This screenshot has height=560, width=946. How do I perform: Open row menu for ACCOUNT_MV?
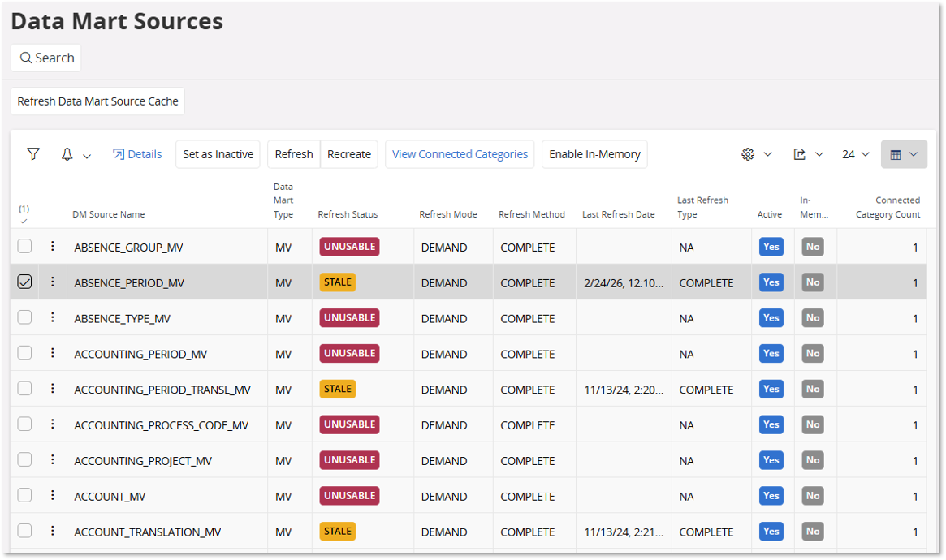pos(53,495)
